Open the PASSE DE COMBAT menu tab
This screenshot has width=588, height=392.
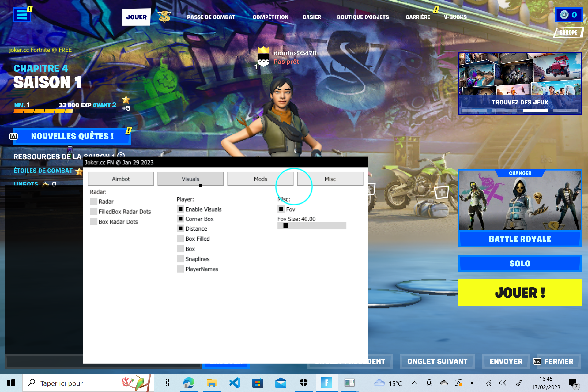click(x=211, y=17)
